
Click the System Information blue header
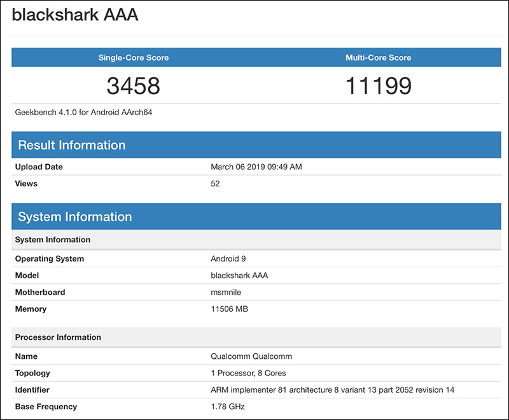256,216
